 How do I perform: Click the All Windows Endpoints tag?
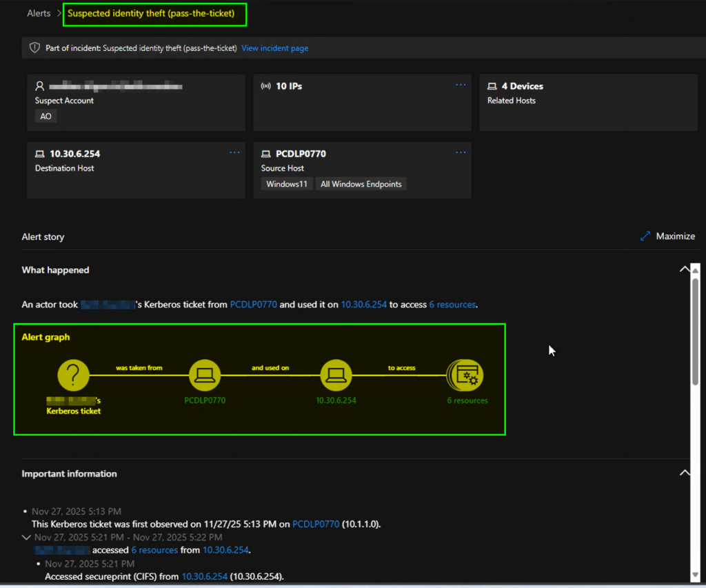361,184
